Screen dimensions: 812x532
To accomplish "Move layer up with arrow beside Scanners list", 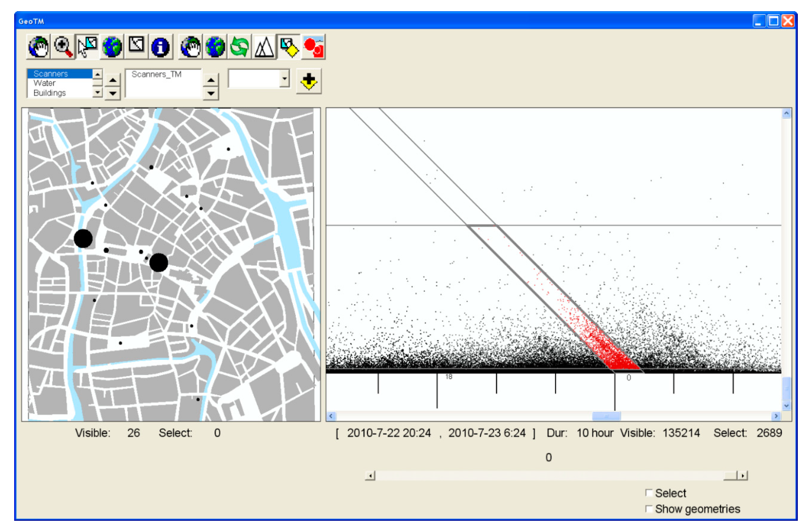I will 113,80.
